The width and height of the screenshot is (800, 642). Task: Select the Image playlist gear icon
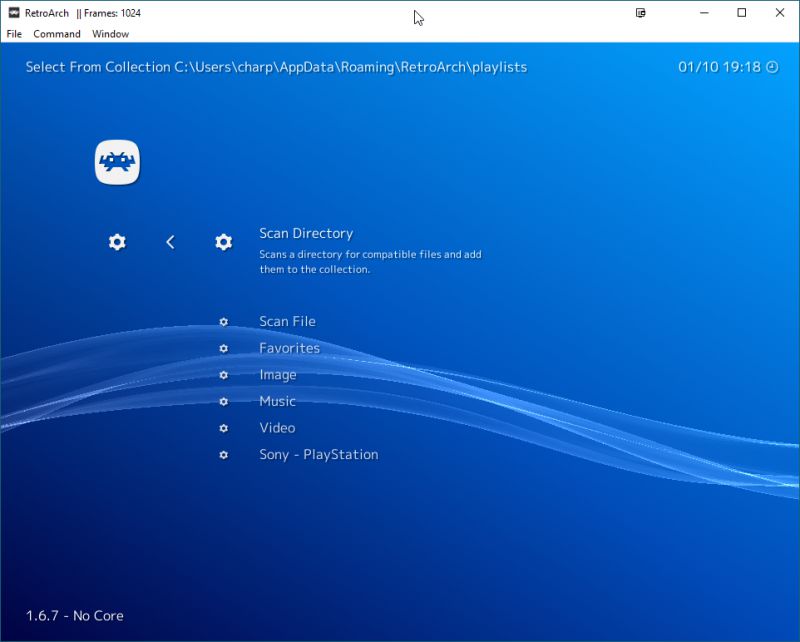(x=222, y=375)
